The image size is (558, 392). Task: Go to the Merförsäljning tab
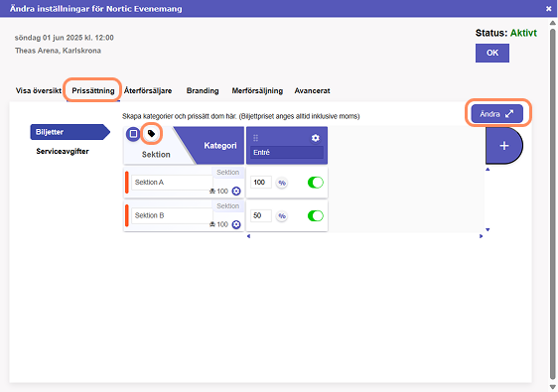pos(257,90)
